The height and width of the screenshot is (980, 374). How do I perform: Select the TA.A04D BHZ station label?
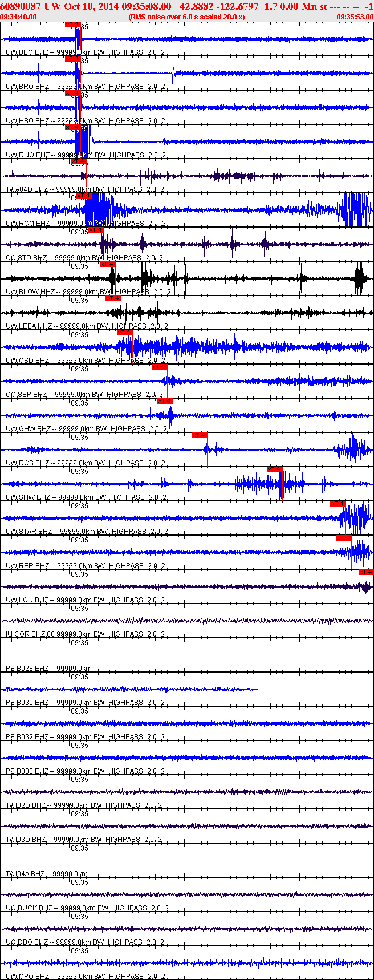coord(86,189)
